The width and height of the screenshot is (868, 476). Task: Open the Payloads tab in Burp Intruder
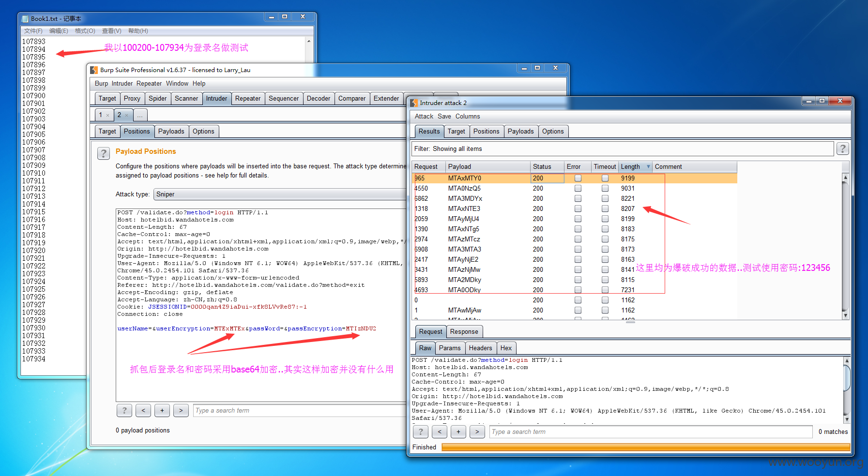[171, 131]
